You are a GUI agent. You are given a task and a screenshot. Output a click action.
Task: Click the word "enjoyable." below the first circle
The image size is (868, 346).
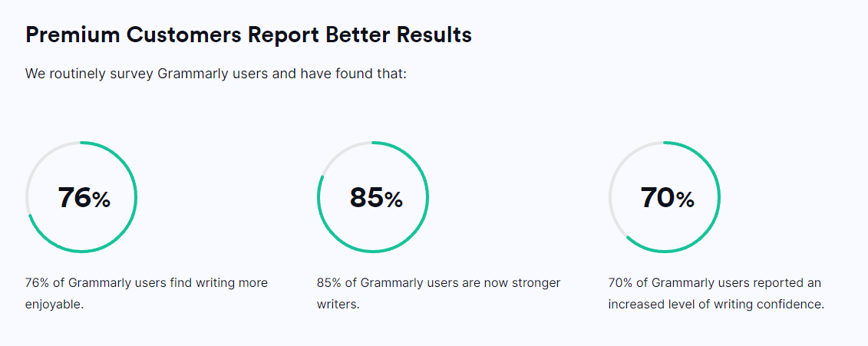pos(54,305)
